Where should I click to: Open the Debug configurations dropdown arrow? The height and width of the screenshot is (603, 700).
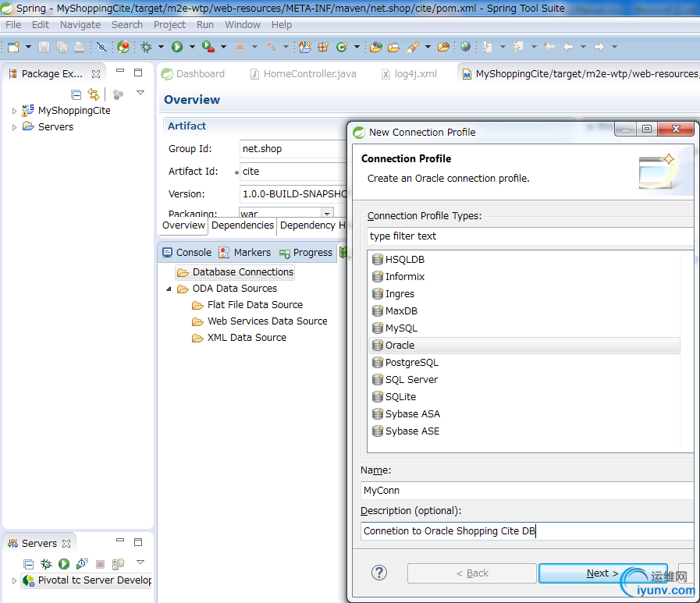(162, 47)
